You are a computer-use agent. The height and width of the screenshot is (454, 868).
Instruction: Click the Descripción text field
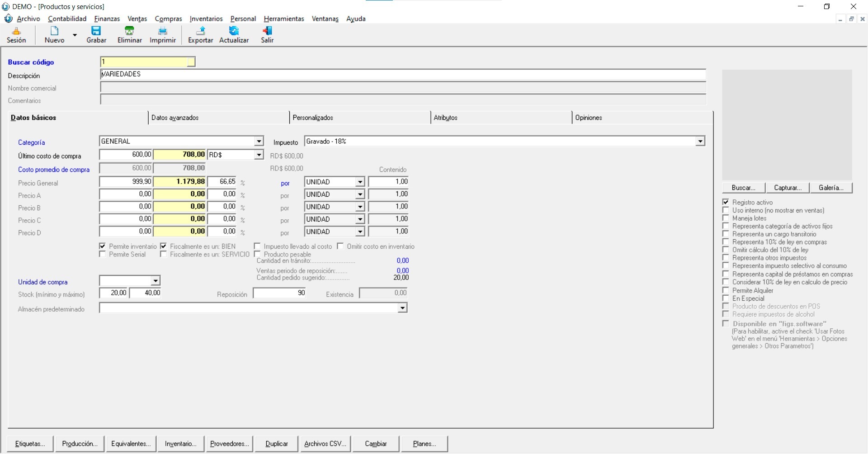click(x=402, y=75)
